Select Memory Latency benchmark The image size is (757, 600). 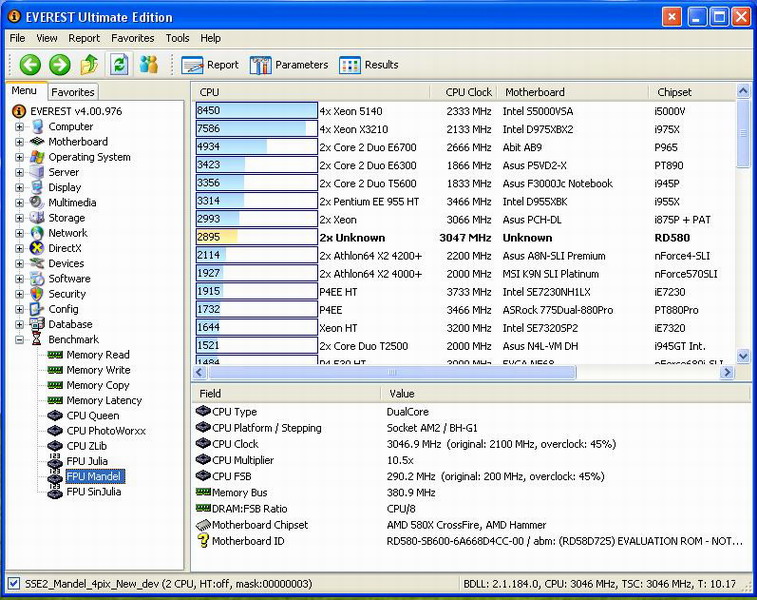click(104, 401)
